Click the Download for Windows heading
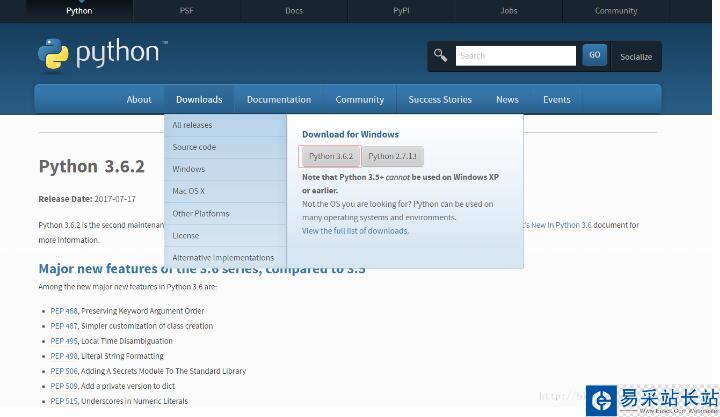 [350, 135]
